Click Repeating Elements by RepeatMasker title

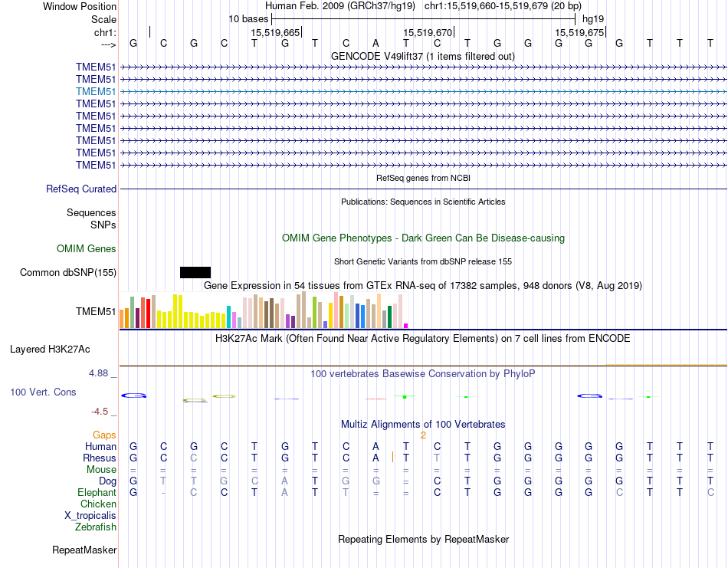click(423, 540)
